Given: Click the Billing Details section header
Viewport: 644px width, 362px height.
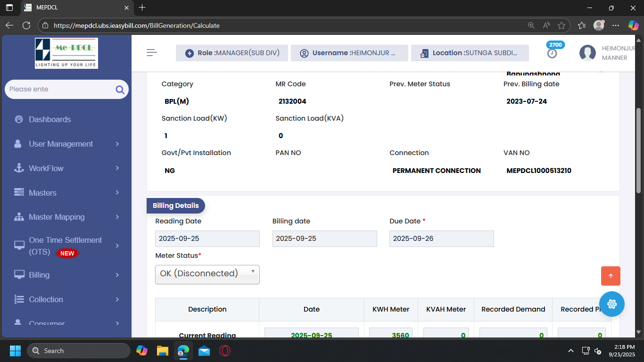Looking at the screenshot, I should point(176,206).
